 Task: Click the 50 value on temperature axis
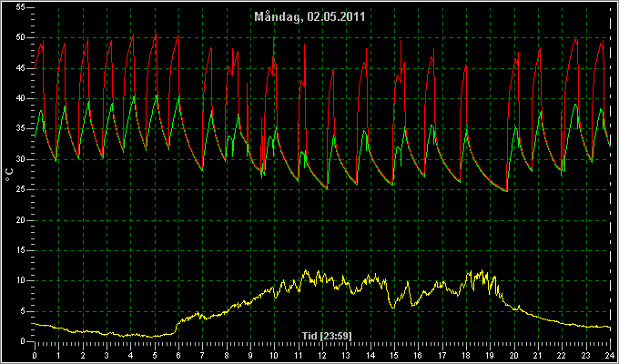(21, 37)
